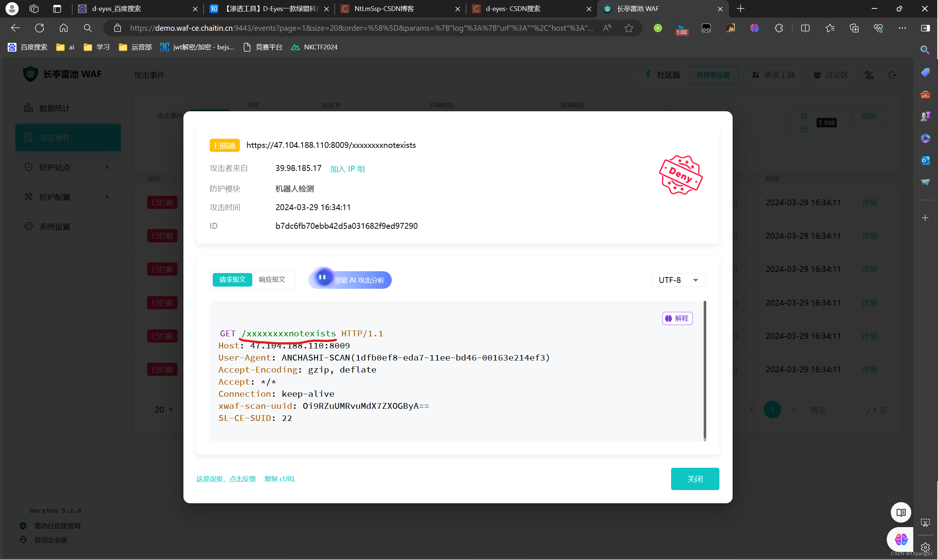Click the split screen icon
938x560 pixels.
click(805, 28)
